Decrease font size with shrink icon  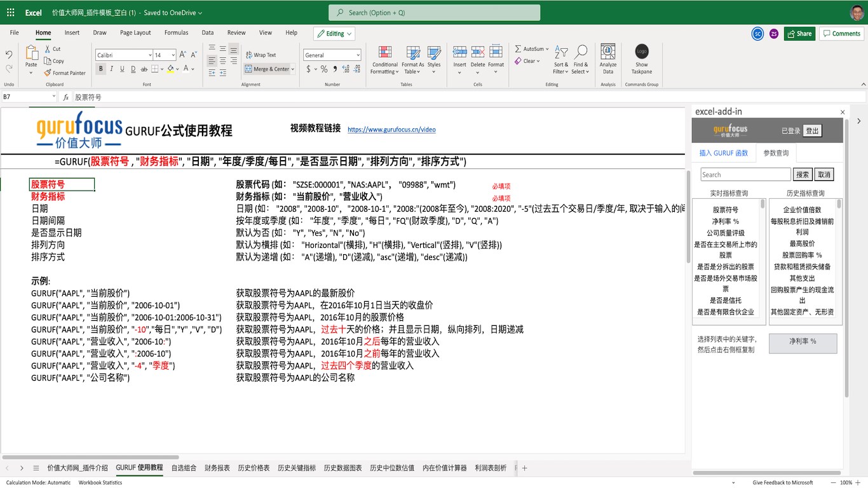click(x=194, y=55)
